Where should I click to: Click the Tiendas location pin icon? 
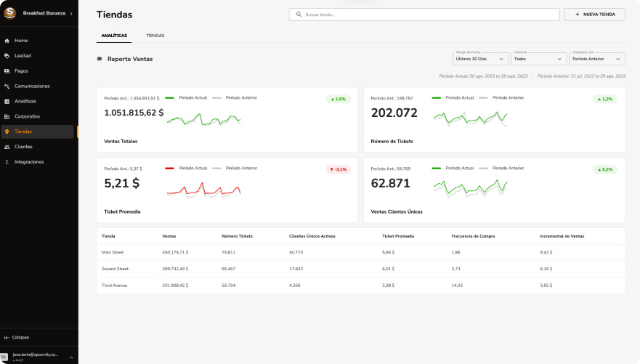[7, 132]
